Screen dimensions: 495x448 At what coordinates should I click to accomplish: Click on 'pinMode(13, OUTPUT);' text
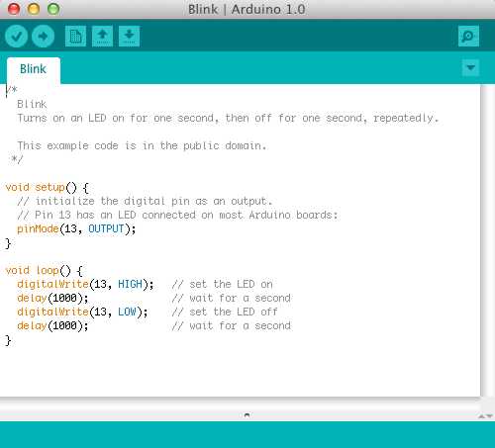[x=76, y=228]
